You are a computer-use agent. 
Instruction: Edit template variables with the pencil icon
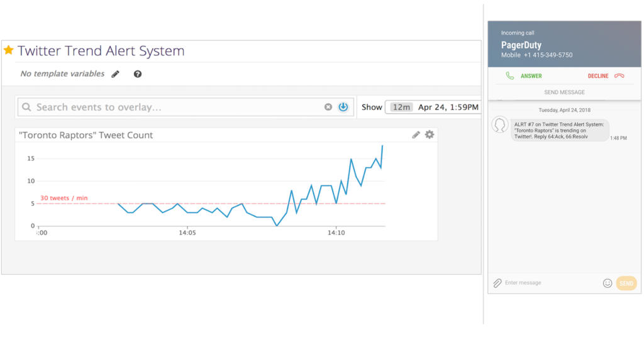(115, 74)
